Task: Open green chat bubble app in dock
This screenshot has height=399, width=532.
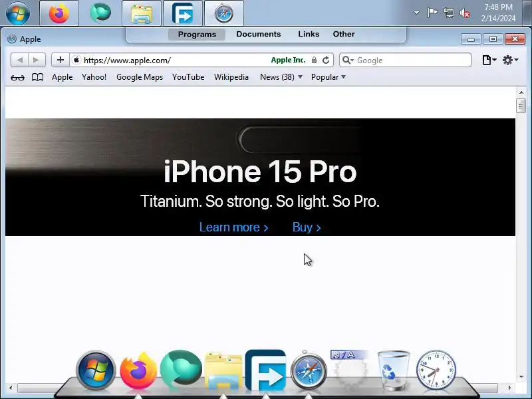Action: tap(181, 369)
